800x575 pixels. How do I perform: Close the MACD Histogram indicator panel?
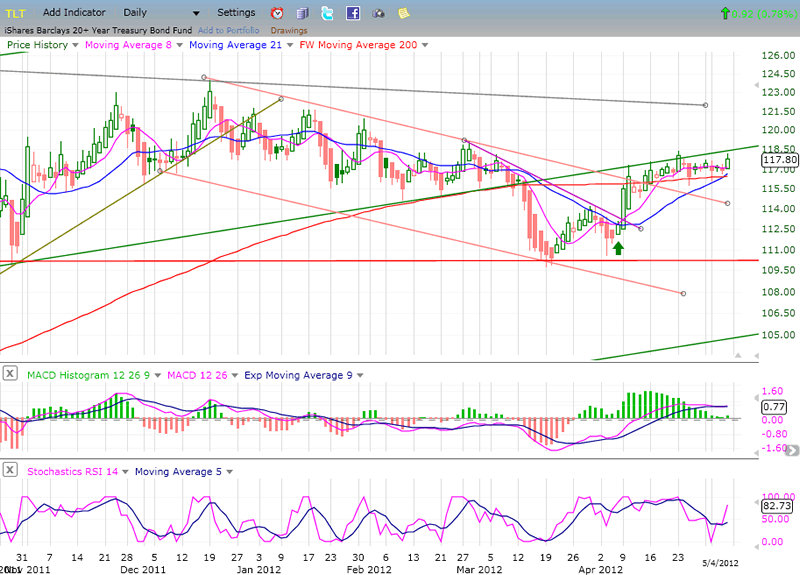click(10, 374)
